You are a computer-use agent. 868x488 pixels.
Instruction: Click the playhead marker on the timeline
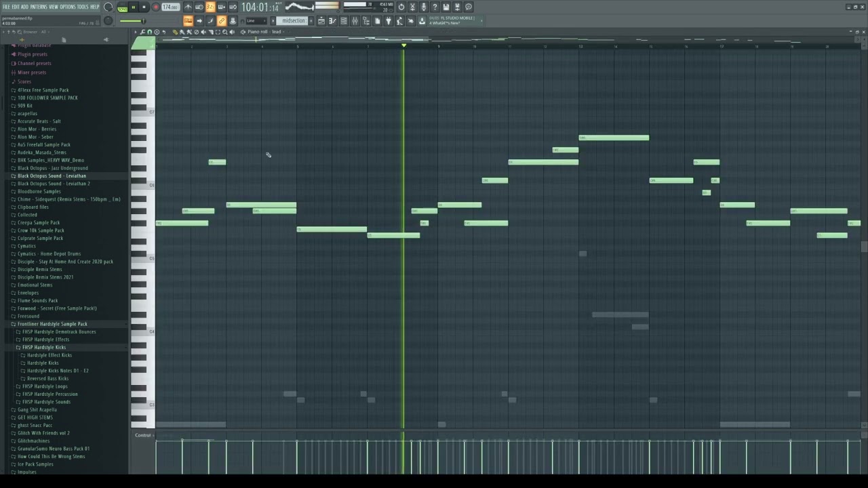pos(403,45)
